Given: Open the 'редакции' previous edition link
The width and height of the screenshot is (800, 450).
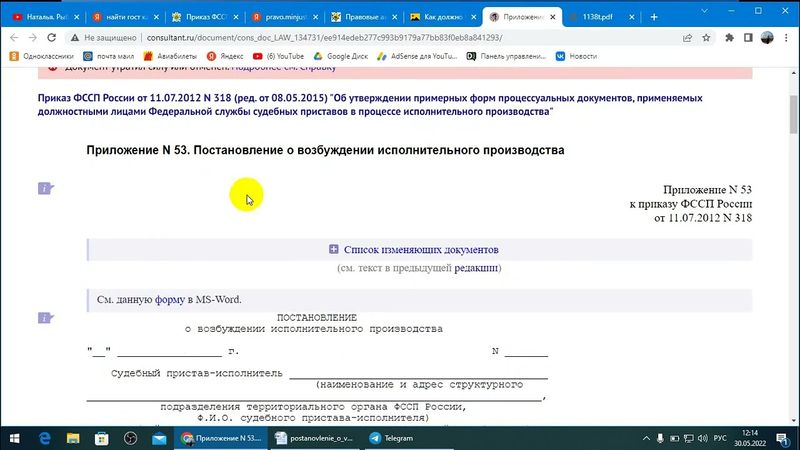Looking at the screenshot, I should [476, 268].
